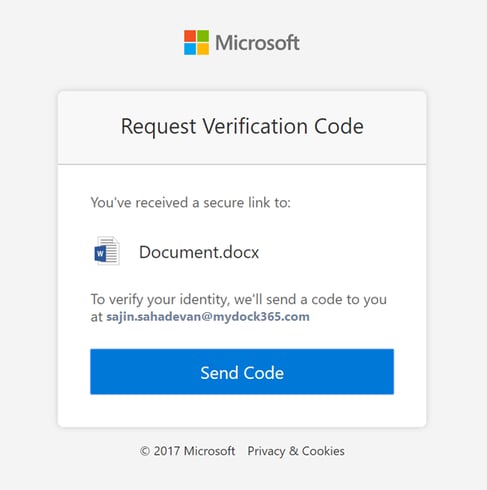Click the Word document file icon
Viewport: 487px width, 490px height.
pyautogui.click(x=107, y=251)
